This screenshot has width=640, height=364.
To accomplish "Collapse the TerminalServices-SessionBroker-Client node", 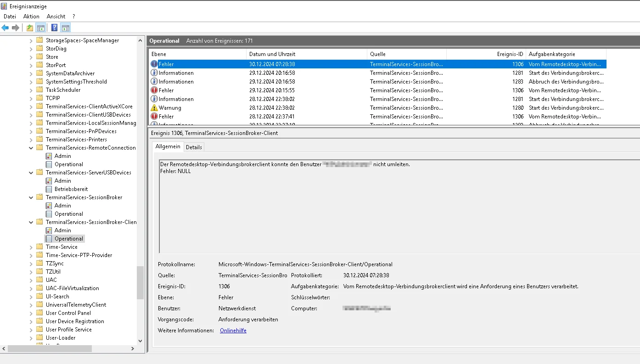I will point(31,222).
